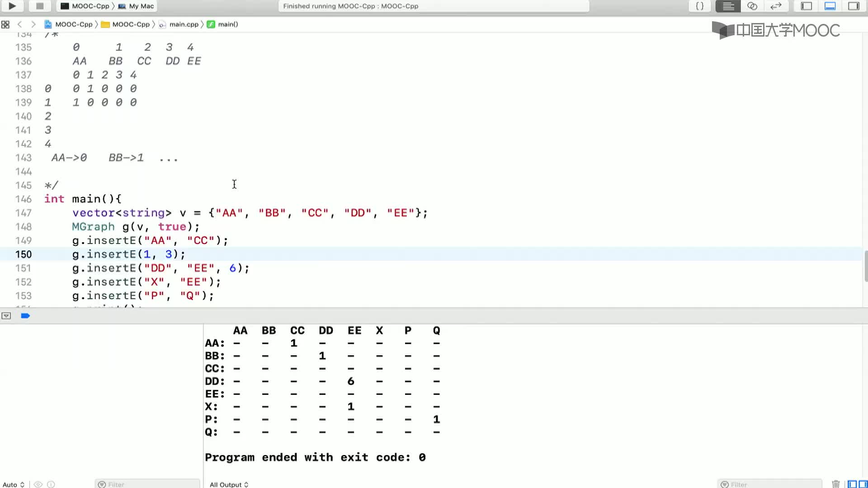Open main() symbol in jump bar
Screen dimensions: 868x488
click(222, 24)
